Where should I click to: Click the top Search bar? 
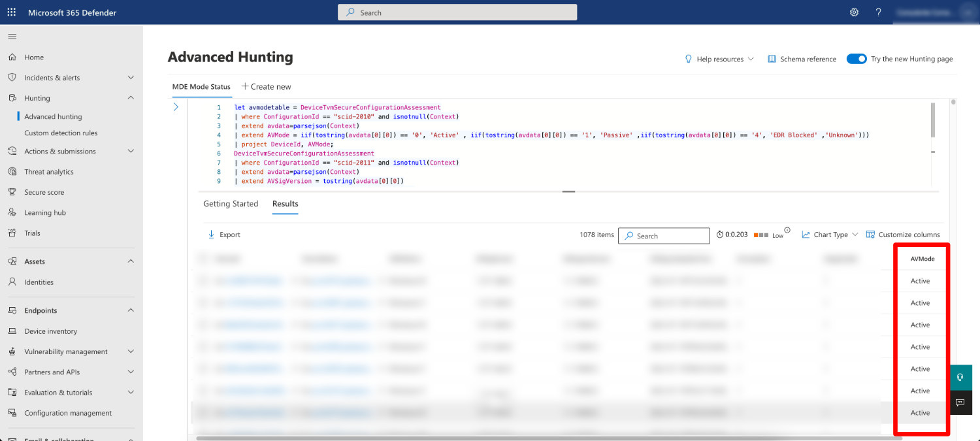pyautogui.click(x=457, y=12)
